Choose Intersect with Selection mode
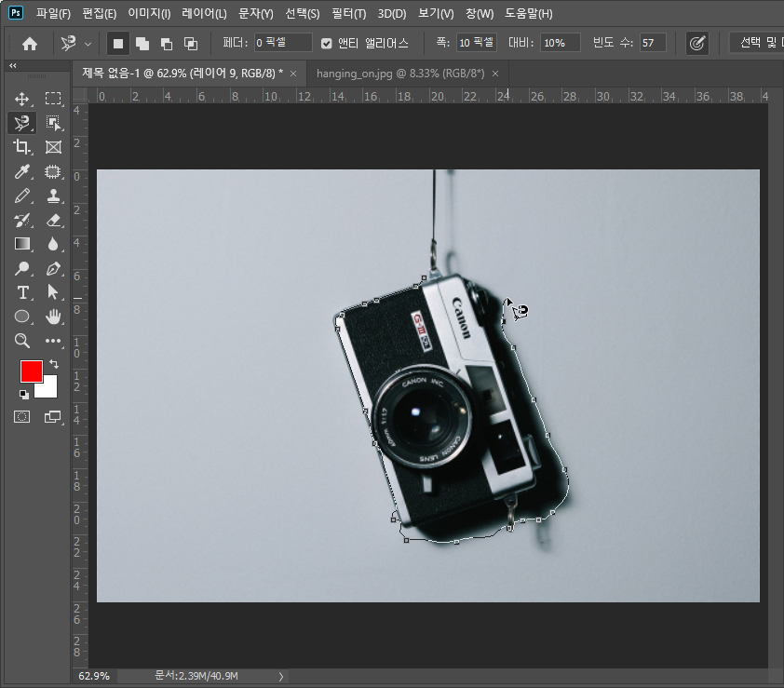The image size is (784, 688). pos(191,44)
